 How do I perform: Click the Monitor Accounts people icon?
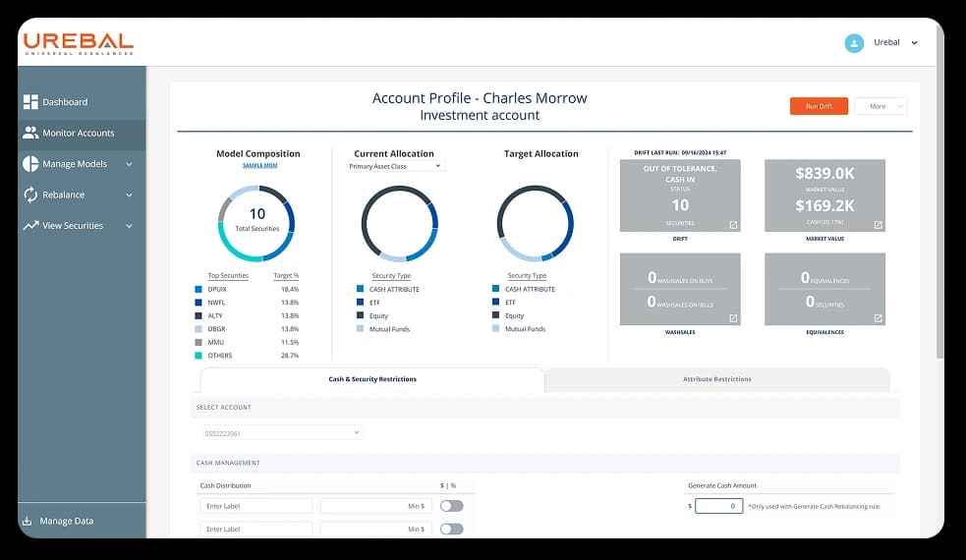click(x=30, y=133)
